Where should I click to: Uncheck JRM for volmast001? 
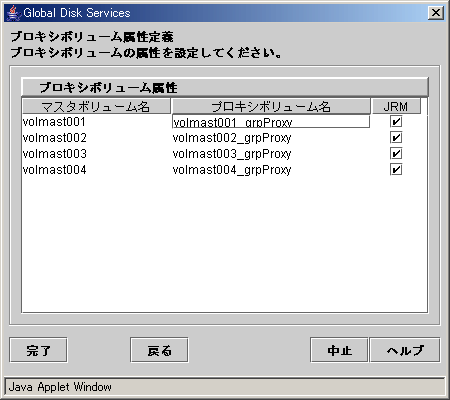pyautogui.click(x=396, y=122)
